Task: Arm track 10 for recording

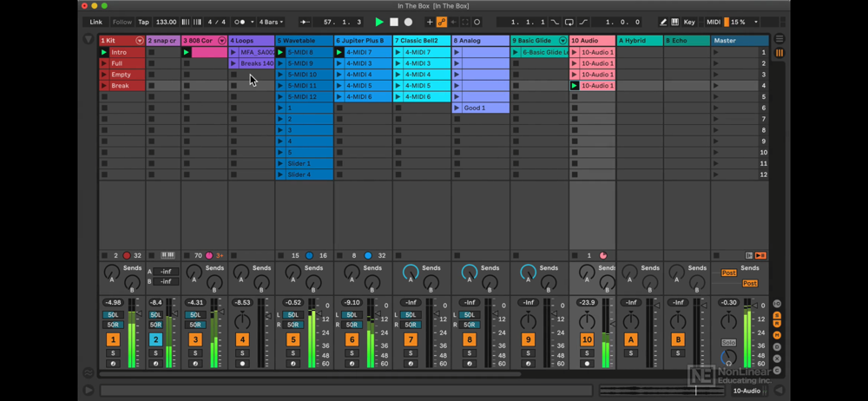Action: (x=587, y=364)
